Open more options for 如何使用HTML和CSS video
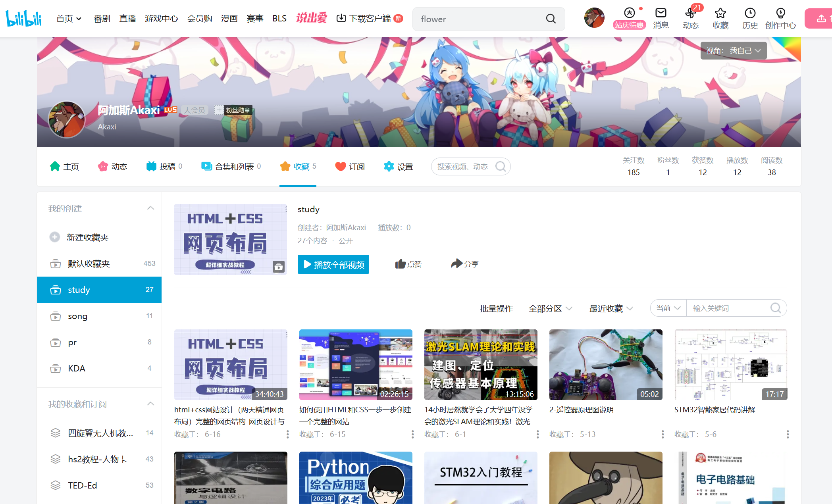The width and height of the screenshot is (832, 504). pyautogui.click(x=413, y=434)
